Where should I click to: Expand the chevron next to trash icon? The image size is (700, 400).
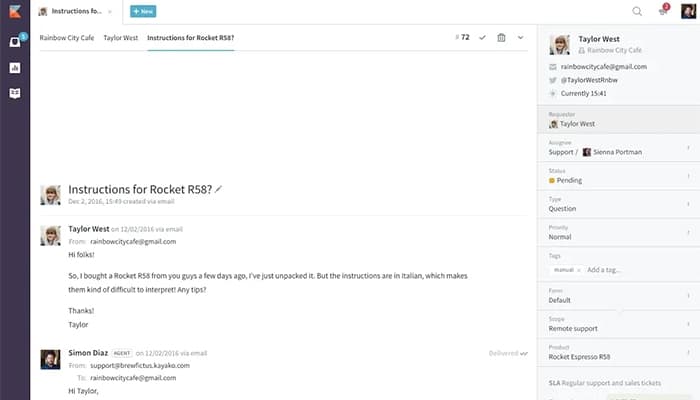pos(520,37)
